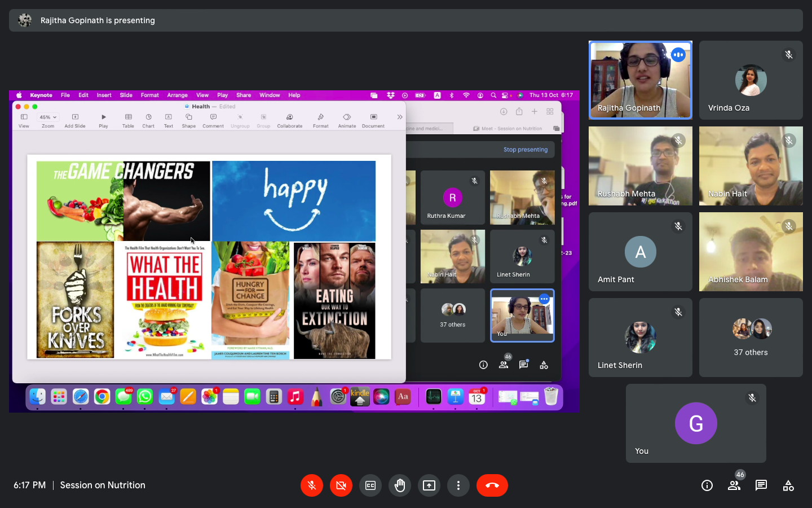Open the Keynote app menu in the shared screen
Viewport: 812px width, 508px height.
(x=41, y=95)
